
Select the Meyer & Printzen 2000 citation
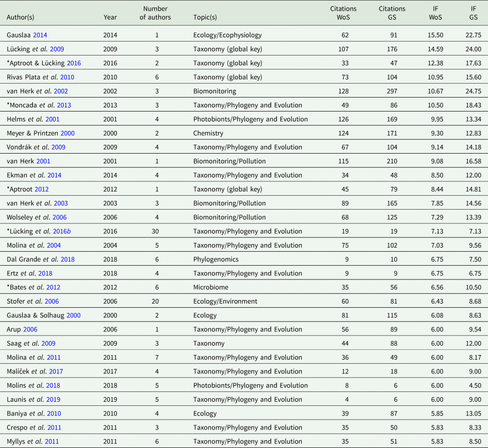pos(67,133)
